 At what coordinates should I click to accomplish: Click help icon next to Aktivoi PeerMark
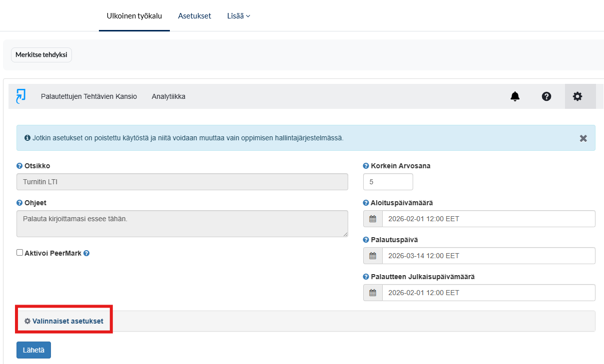(x=86, y=253)
